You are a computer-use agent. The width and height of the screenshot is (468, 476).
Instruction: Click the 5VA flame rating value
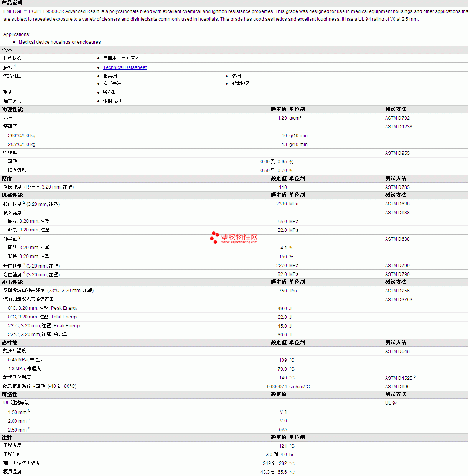(283, 430)
